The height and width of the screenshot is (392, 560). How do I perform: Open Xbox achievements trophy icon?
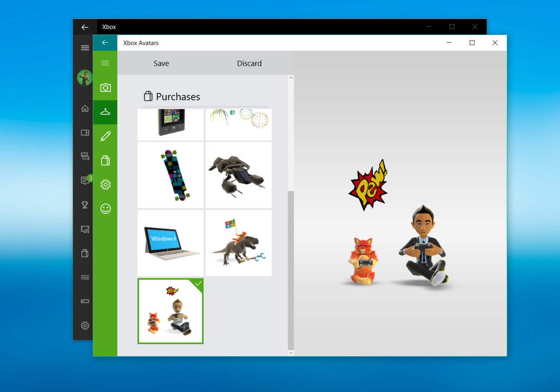(85, 205)
